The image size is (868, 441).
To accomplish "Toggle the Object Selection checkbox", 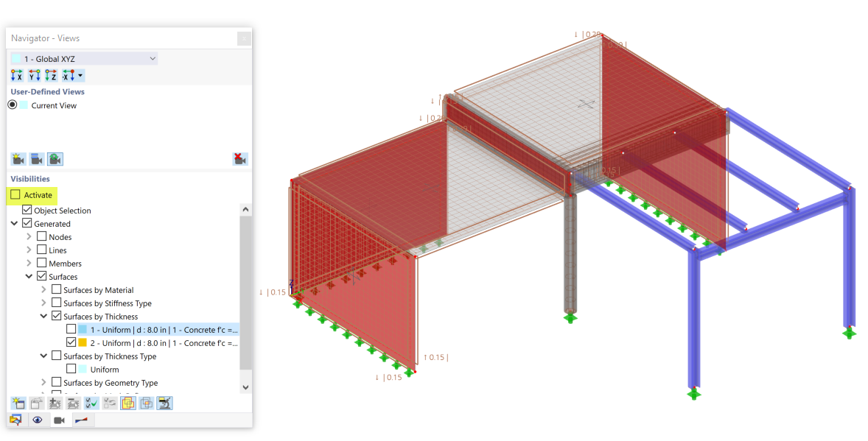I will coord(27,210).
